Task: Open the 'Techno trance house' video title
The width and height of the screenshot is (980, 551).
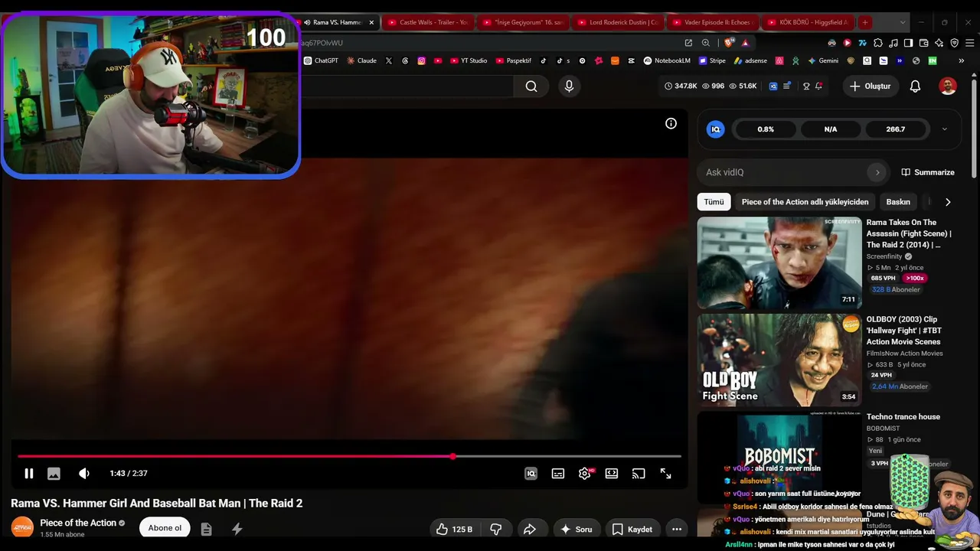Action: (903, 417)
